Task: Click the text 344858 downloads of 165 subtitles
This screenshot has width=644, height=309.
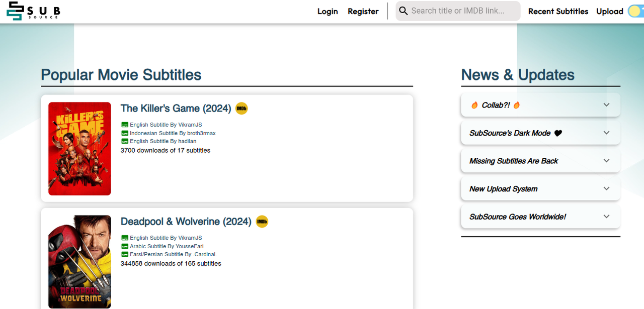Action: [x=171, y=263]
